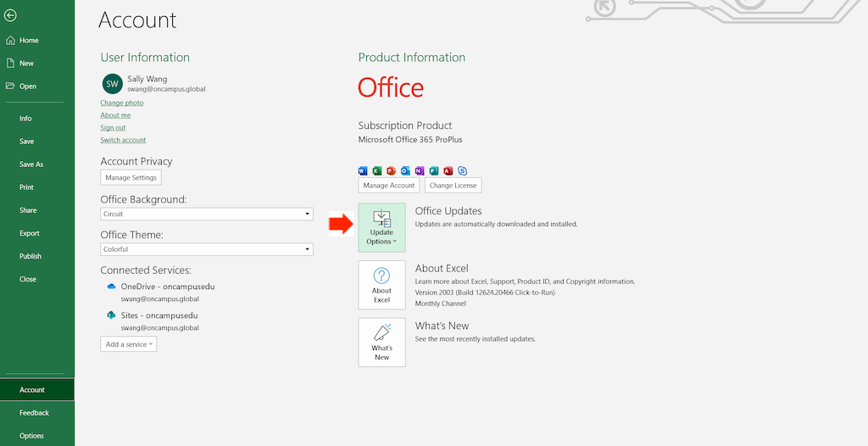Screen dimensions: 868x446
Task: Click the Sign out link
Action: [x=113, y=127]
